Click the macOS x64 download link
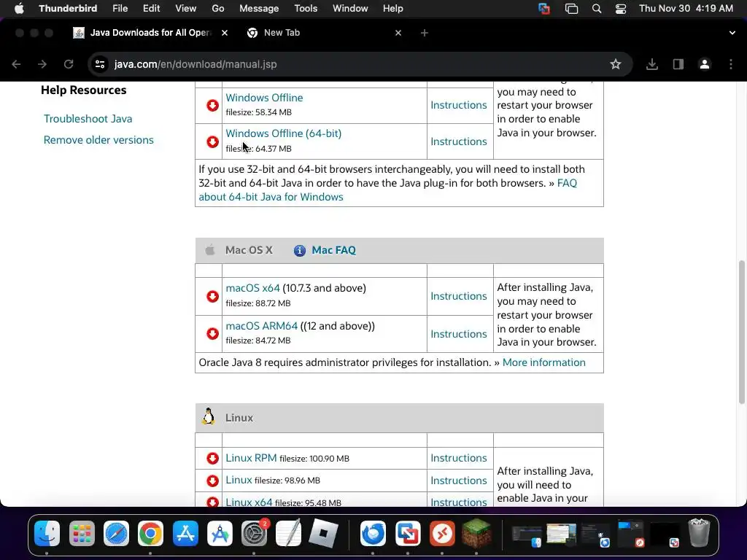747x560 pixels. pos(252,288)
